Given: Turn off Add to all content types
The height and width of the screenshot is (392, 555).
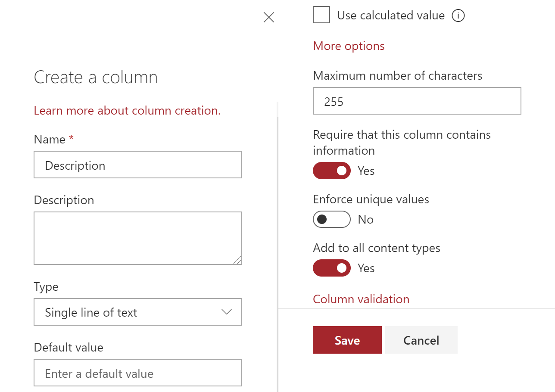Looking at the screenshot, I should click(331, 268).
